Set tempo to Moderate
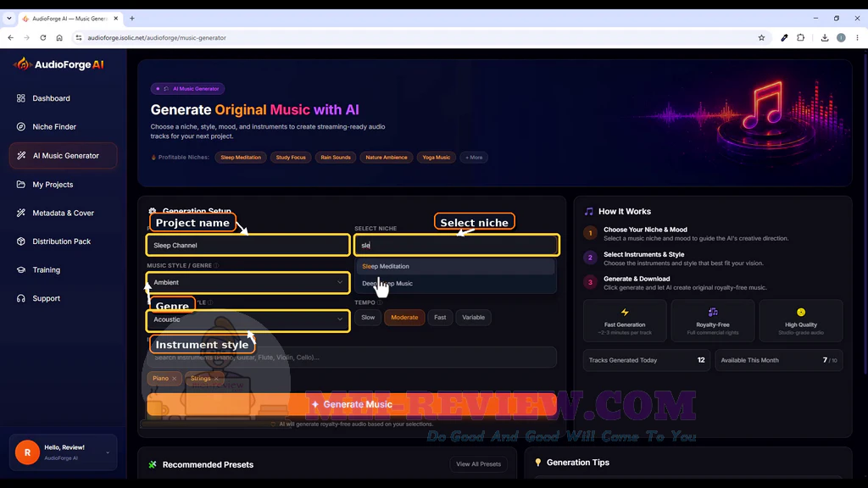This screenshot has height=488, width=868. [x=404, y=318]
